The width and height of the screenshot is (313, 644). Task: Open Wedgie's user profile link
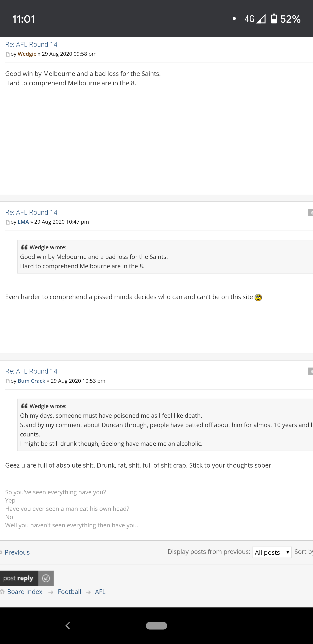[x=27, y=54]
